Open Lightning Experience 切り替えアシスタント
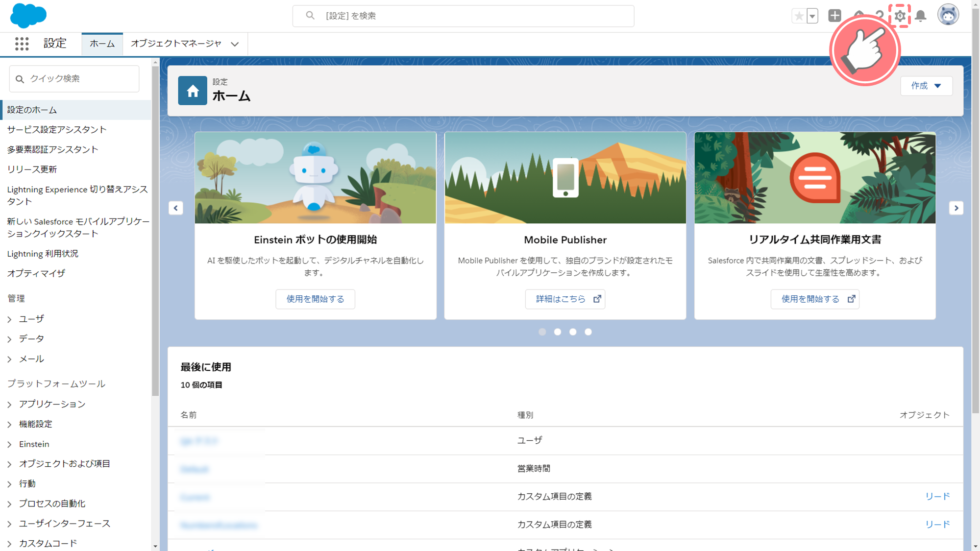 (77, 195)
